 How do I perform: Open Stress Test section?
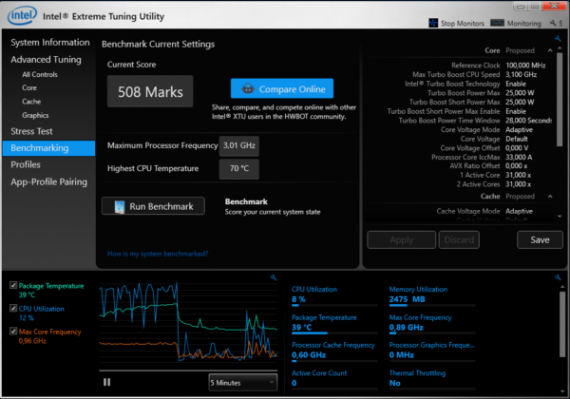pyautogui.click(x=32, y=131)
